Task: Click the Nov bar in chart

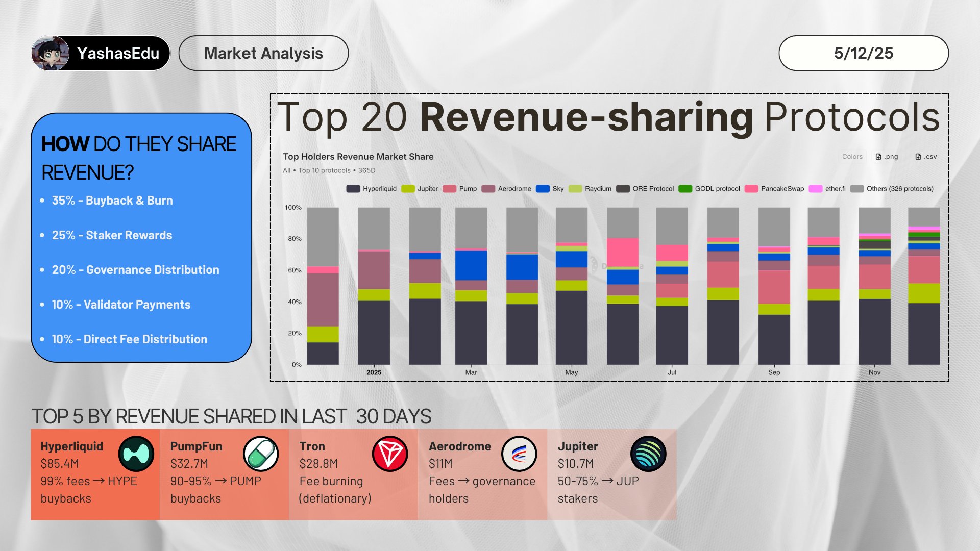Action: tap(874, 306)
